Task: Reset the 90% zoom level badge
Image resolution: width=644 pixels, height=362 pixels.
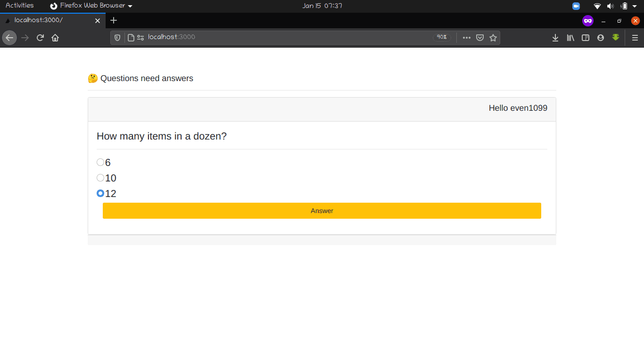Action: [x=442, y=37]
